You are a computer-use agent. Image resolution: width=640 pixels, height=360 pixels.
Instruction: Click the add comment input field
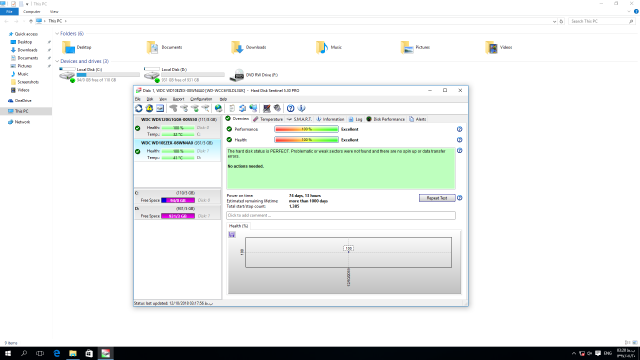coord(341,216)
